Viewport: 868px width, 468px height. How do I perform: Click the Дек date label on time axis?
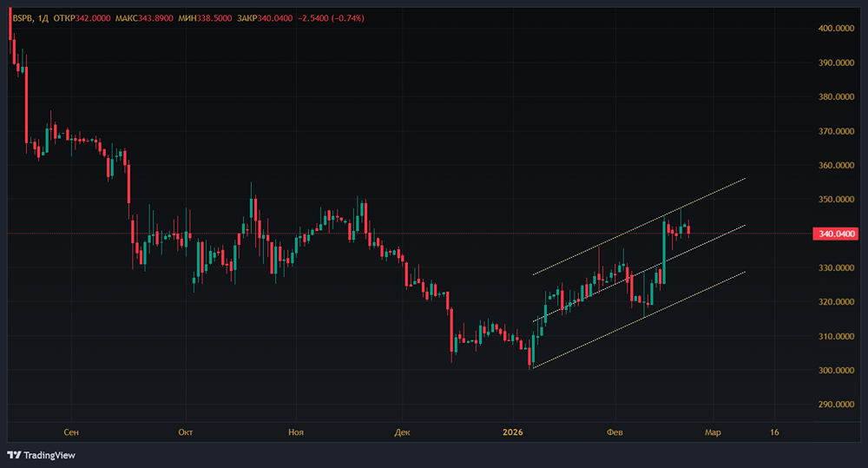pos(403,432)
